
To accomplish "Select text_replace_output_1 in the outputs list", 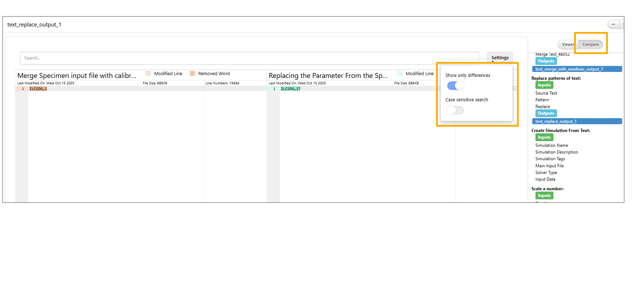I will [x=577, y=121].
